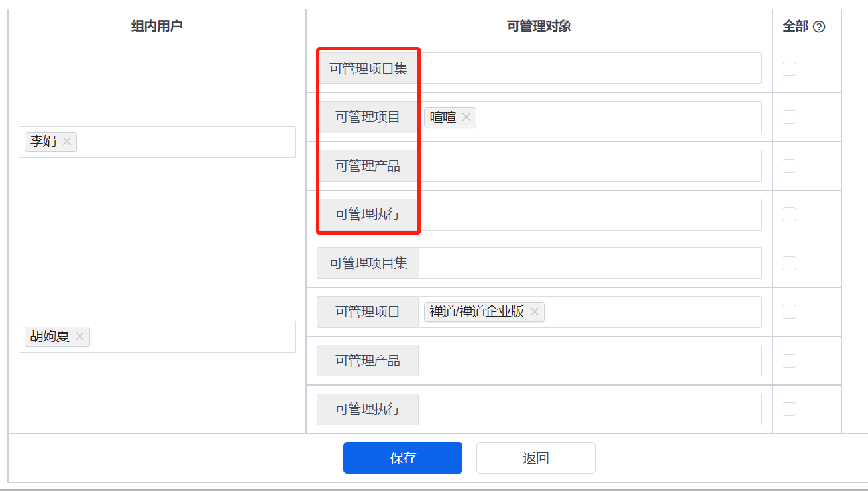
Task: Open 李娟's 可管理项目集 selection field
Action: point(590,68)
